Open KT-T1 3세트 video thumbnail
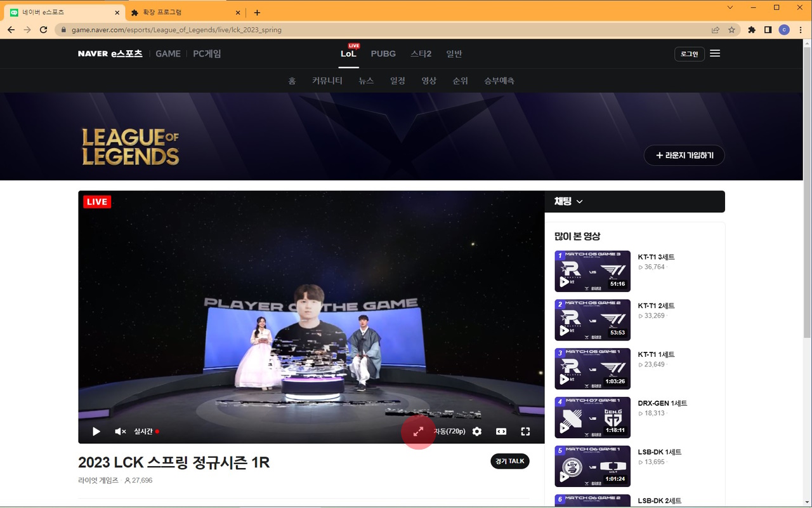The image size is (812, 508). click(593, 271)
